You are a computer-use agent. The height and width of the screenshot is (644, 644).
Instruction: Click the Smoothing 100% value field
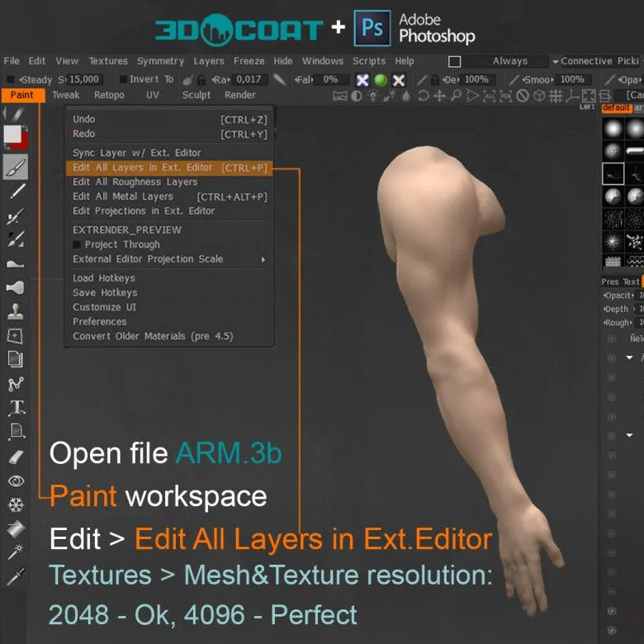coord(572,79)
